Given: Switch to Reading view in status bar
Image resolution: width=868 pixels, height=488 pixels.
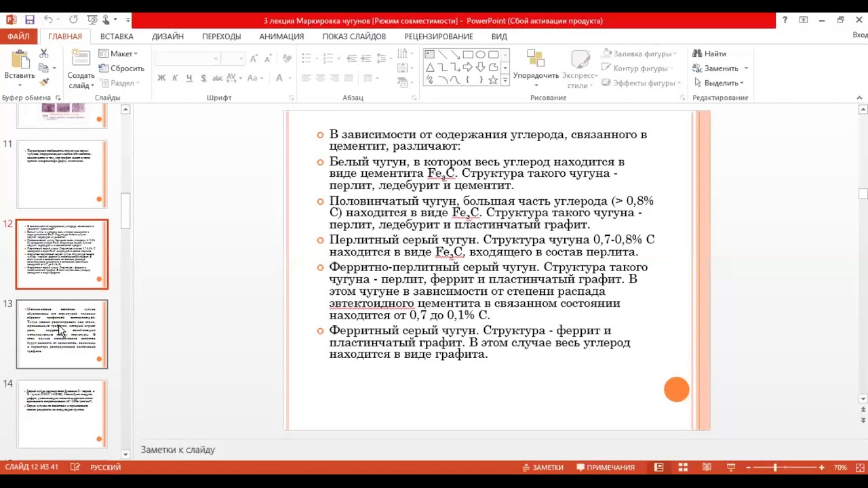Looking at the screenshot, I should click(x=707, y=468).
